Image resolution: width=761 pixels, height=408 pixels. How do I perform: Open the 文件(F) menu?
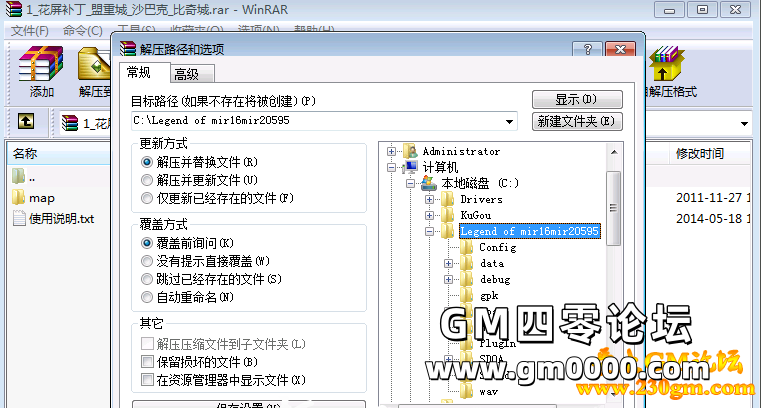(x=30, y=31)
